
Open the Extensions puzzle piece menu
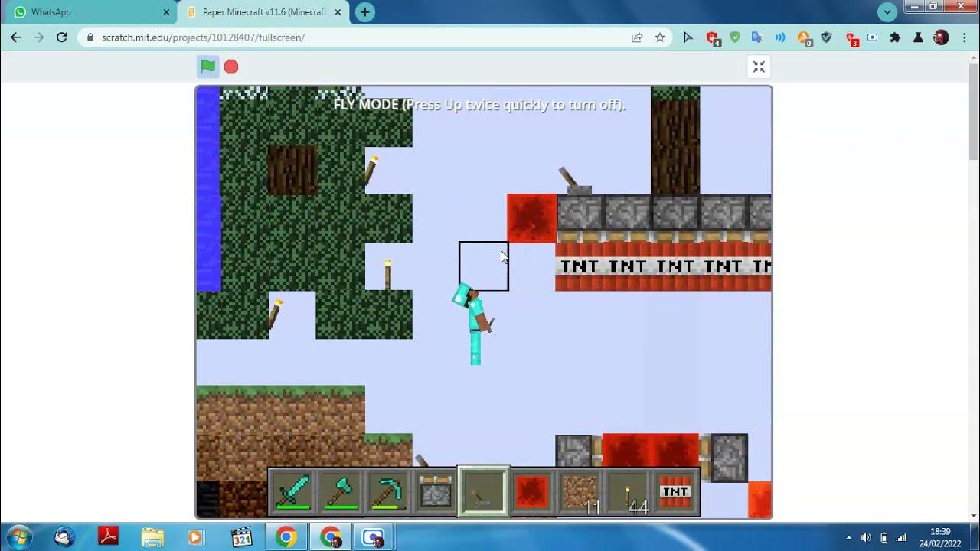click(x=895, y=37)
